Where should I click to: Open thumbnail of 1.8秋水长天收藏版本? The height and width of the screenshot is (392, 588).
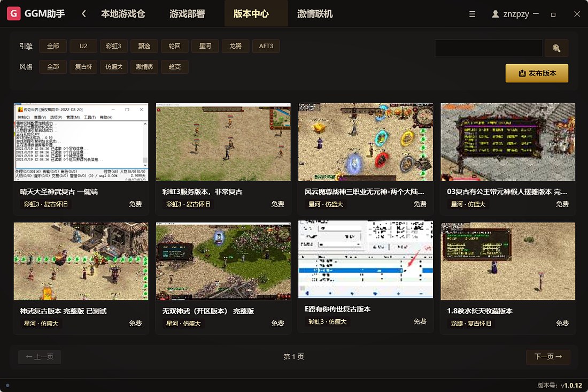coord(508,262)
